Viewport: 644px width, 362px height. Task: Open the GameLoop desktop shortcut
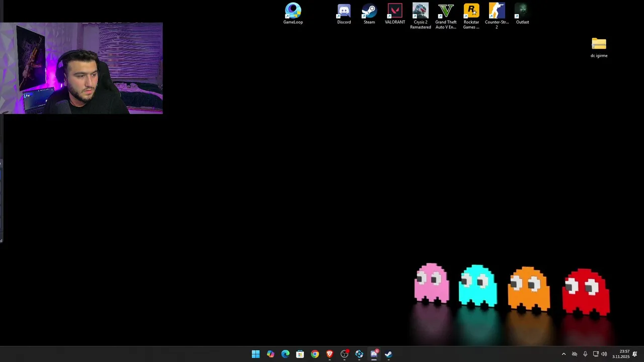click(293, 14)
